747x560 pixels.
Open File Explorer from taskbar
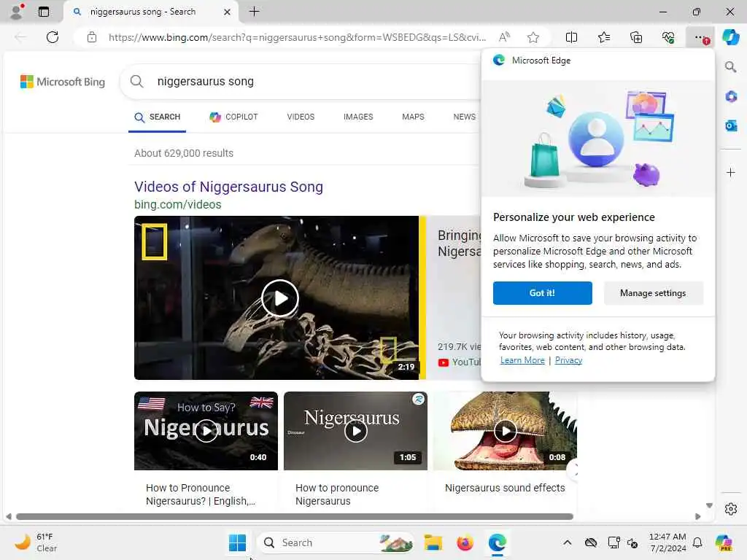(433, 542)
